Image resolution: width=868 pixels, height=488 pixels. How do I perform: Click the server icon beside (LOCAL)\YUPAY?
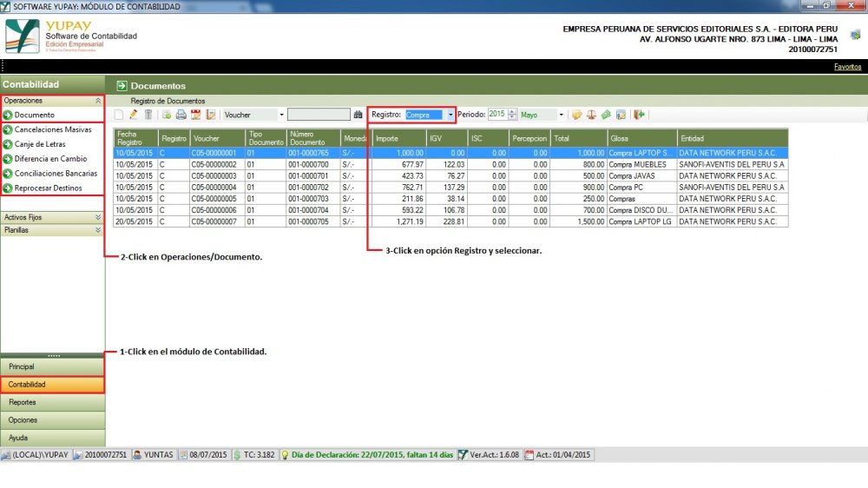coord(5,455)
